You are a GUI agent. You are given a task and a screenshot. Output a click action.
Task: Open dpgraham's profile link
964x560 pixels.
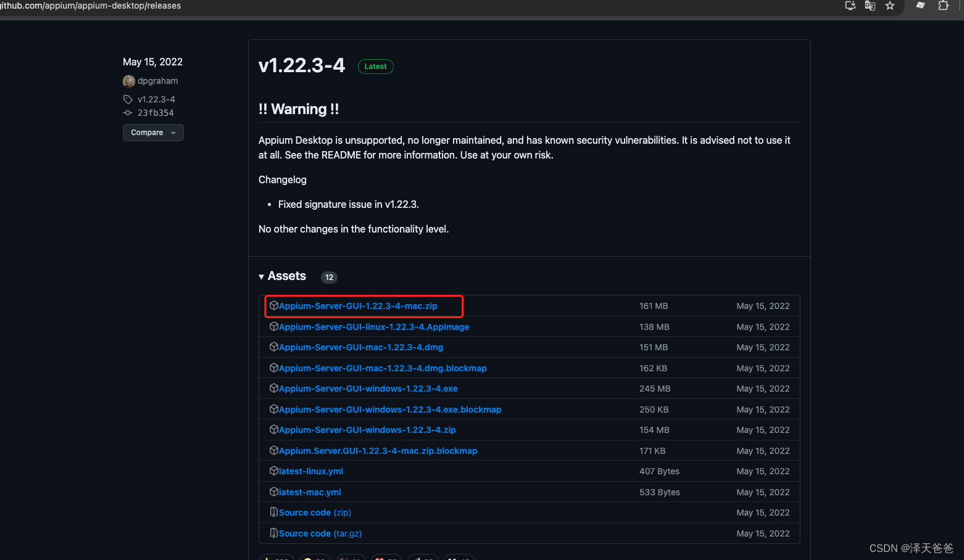point(158,81)
